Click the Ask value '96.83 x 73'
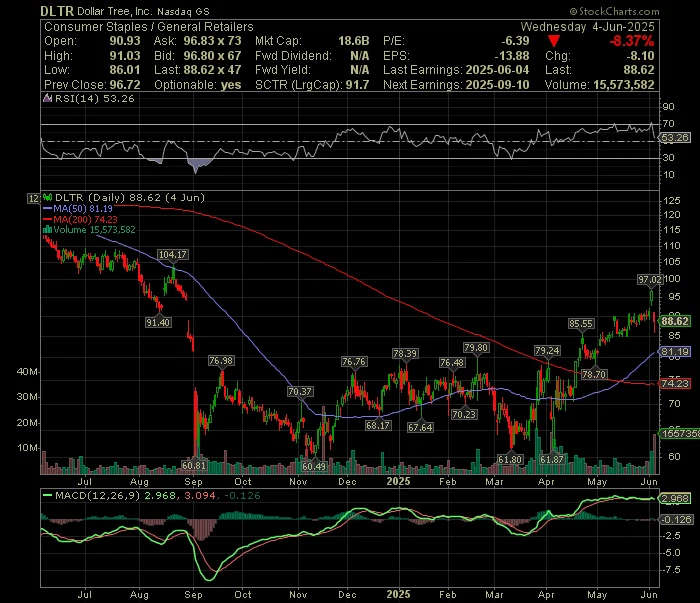The image size is (700, 603). 212,41
